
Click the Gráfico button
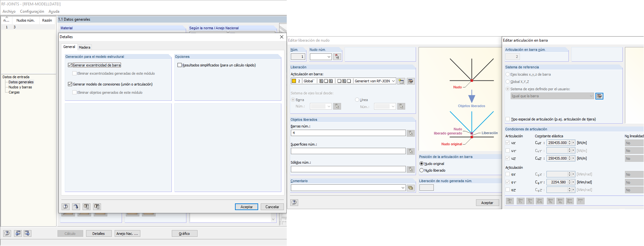(184, 233)
